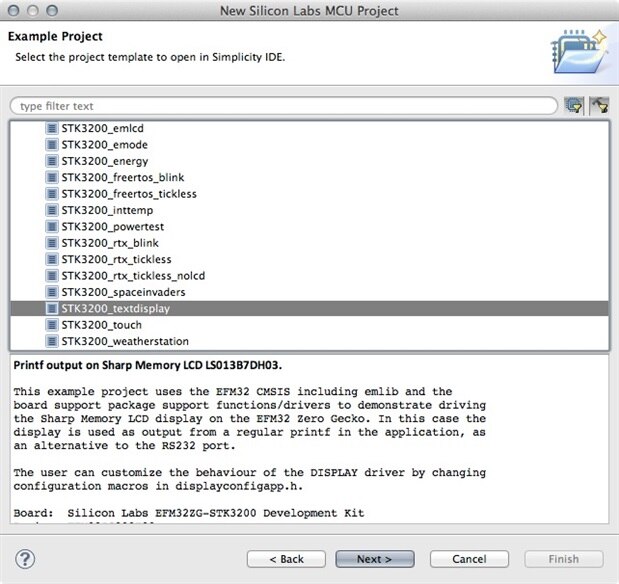Screen dimensions: 619x584
Task: Select STK3200_spaceinvaders example
Action: tap(123, 292)
